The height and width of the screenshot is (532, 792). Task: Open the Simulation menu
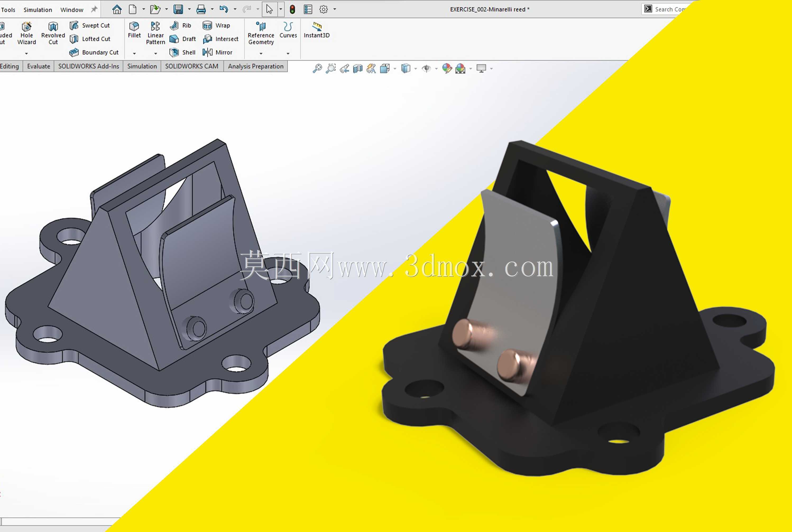[38, 10]
